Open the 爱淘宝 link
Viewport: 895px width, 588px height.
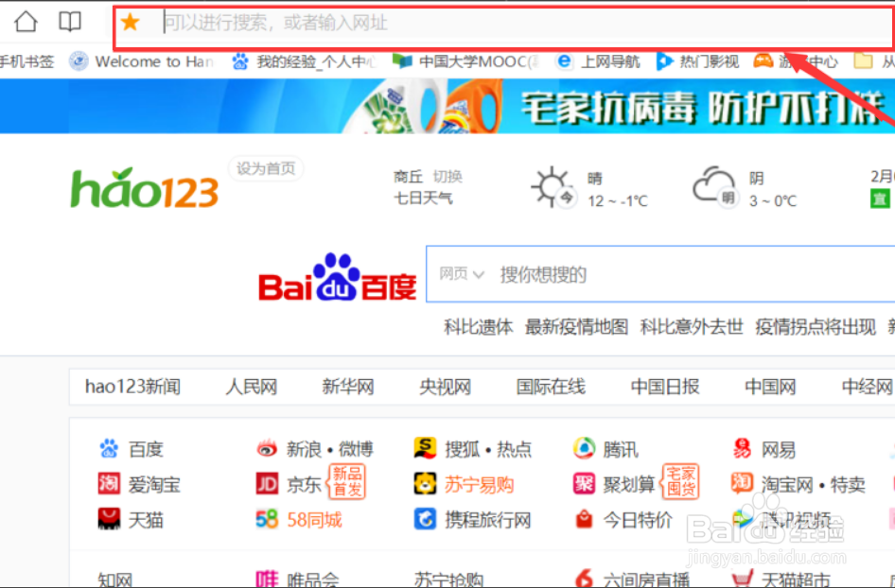click(154, 485)
